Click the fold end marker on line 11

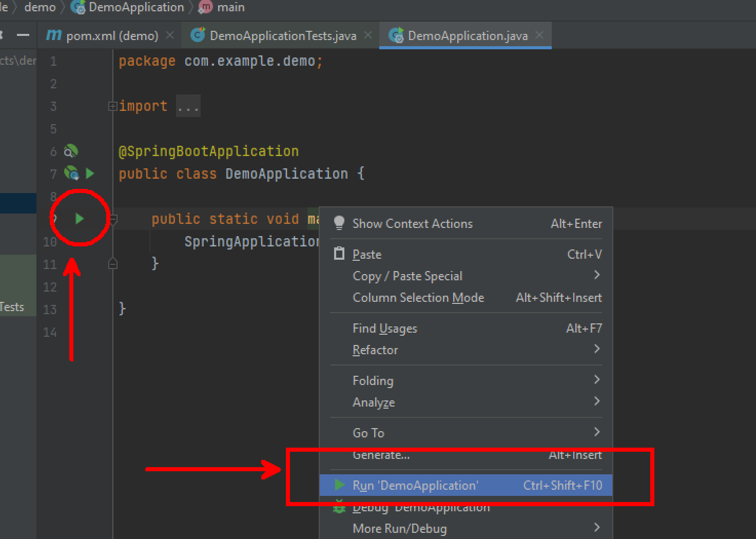point(113,264)
